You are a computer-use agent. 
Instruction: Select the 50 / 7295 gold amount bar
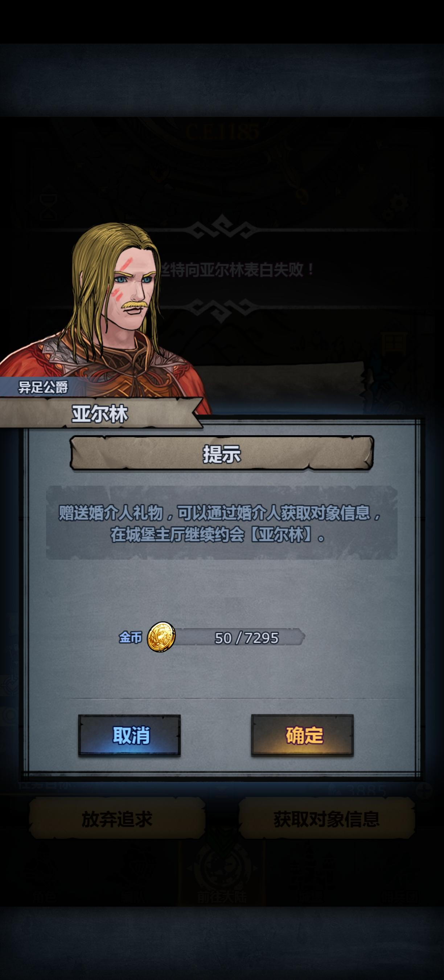tap(239, 638)
